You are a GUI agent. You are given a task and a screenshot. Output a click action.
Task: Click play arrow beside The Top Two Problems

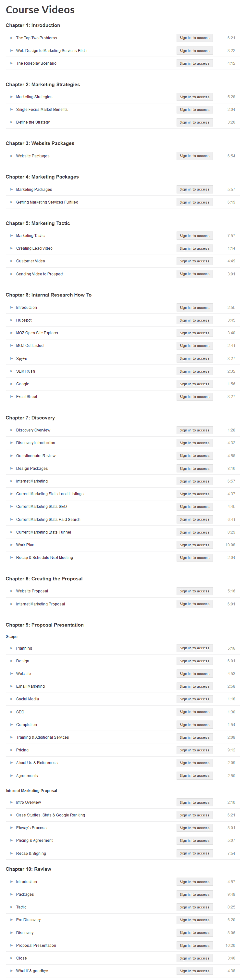tap(11, 38)
